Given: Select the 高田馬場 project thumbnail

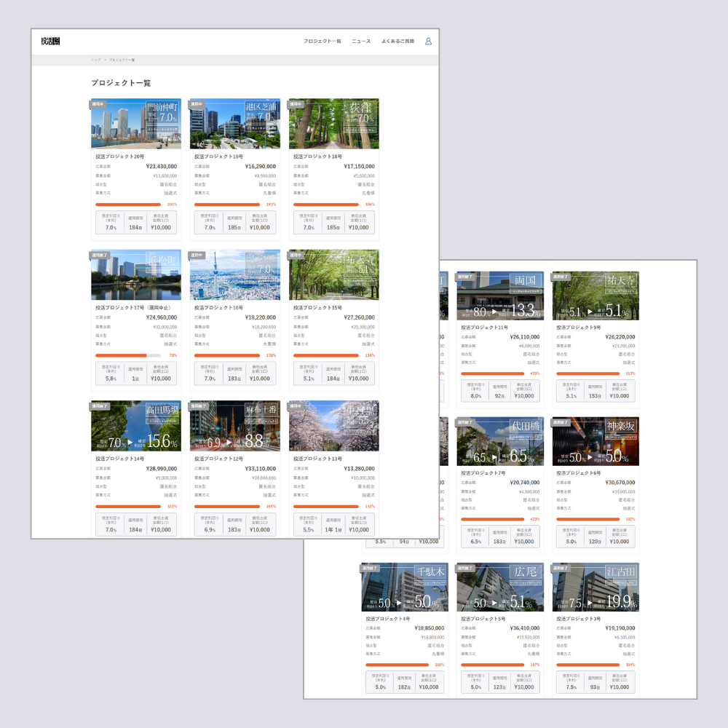Looking at the screenshot, I should [x=135, y=426].
